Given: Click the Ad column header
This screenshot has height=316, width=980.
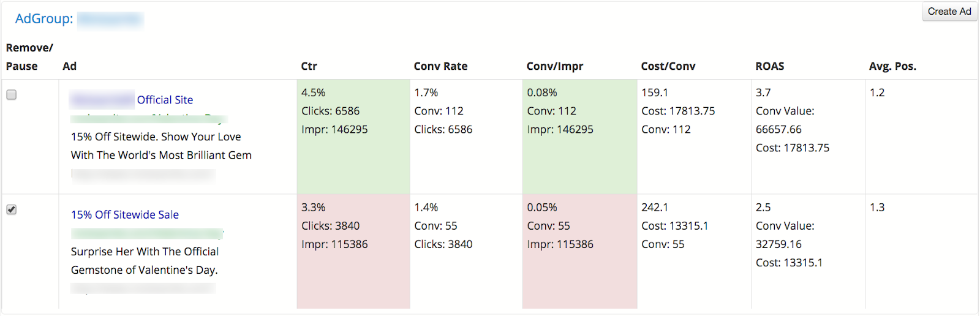Looking at the screenshot, I should click(70, 66).
